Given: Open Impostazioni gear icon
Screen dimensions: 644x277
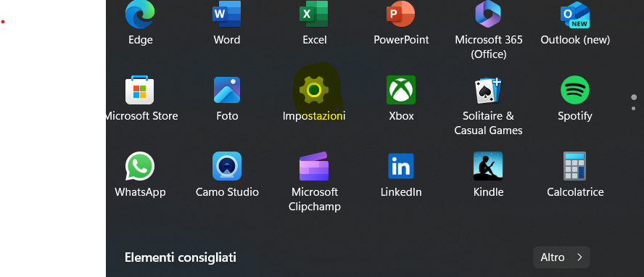Looking at the screenshot, I should pos(314,90).
